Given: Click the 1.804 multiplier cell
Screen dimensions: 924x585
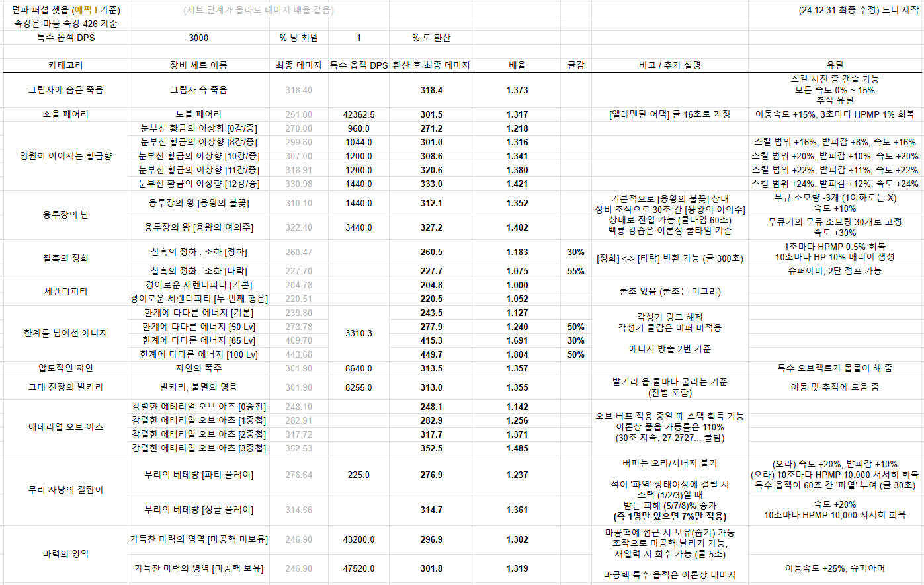Looking at the screenshot, I should [517, 354].
